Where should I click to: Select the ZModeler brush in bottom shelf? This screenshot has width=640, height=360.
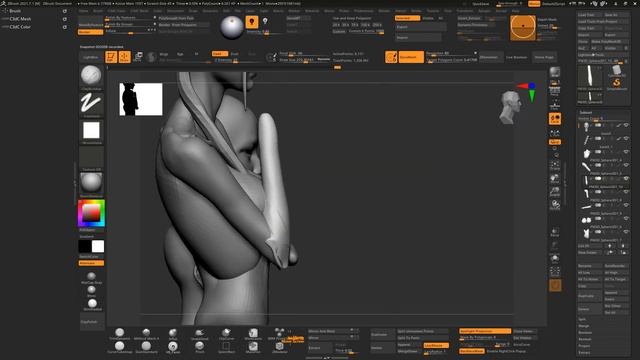[280, 347]
